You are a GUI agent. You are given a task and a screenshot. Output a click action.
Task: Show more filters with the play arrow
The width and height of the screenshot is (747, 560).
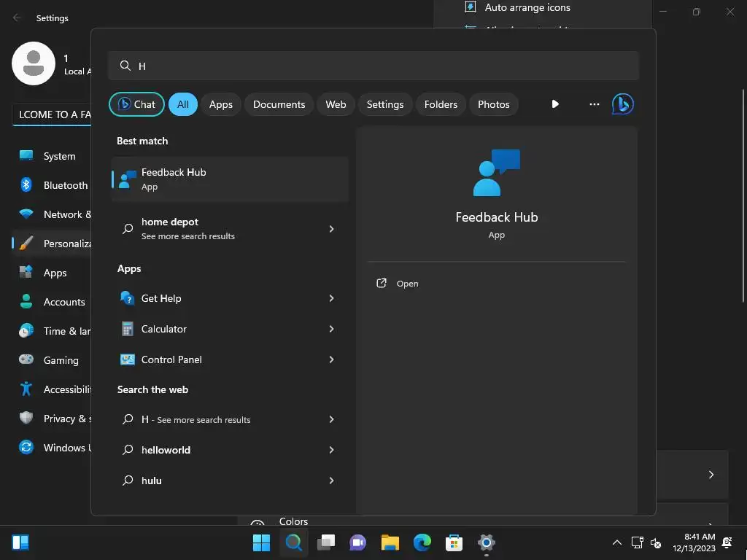pos(555,104)
